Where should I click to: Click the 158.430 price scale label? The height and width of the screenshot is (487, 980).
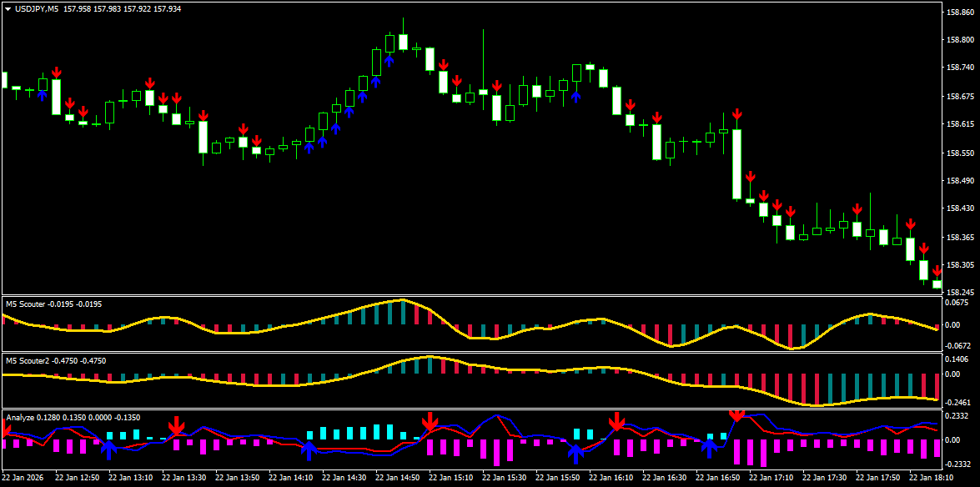coord(962,208)
